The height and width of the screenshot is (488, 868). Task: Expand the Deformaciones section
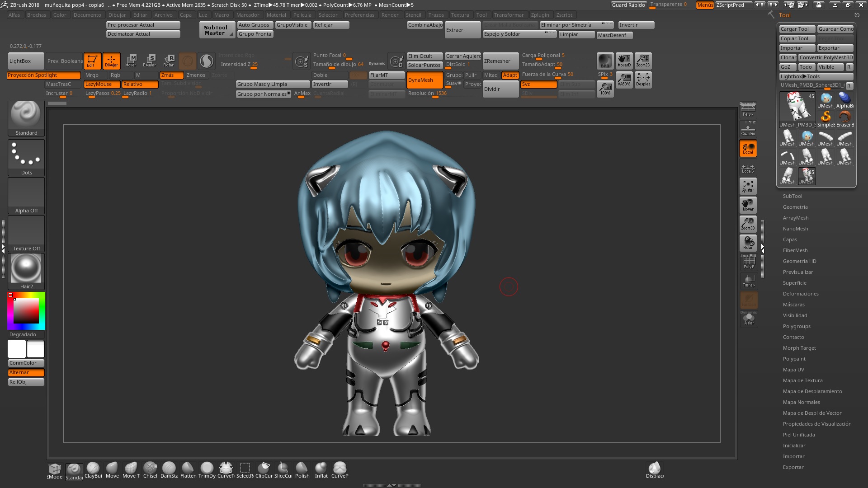pyautogui.click(x=801, y=294)
